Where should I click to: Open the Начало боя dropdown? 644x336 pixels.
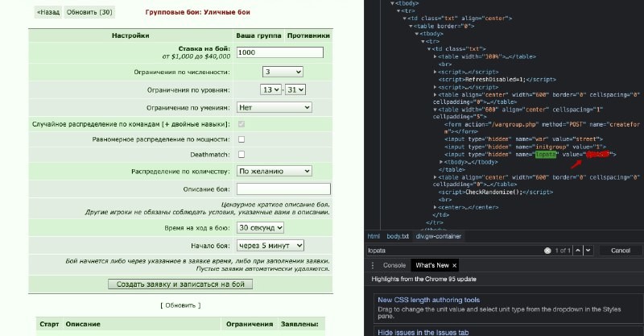click(270, 246)
